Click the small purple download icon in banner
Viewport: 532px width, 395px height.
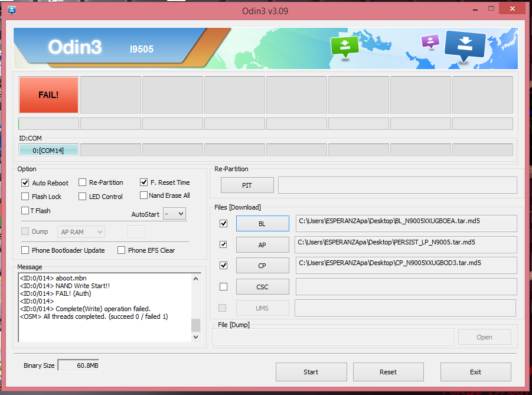click(430, 41)
